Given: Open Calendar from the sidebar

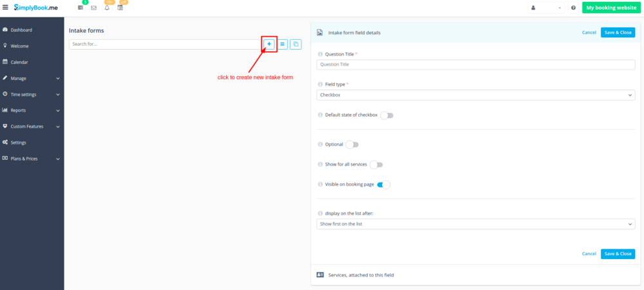Looking at the screenshot, I should [x=19, y=63].
